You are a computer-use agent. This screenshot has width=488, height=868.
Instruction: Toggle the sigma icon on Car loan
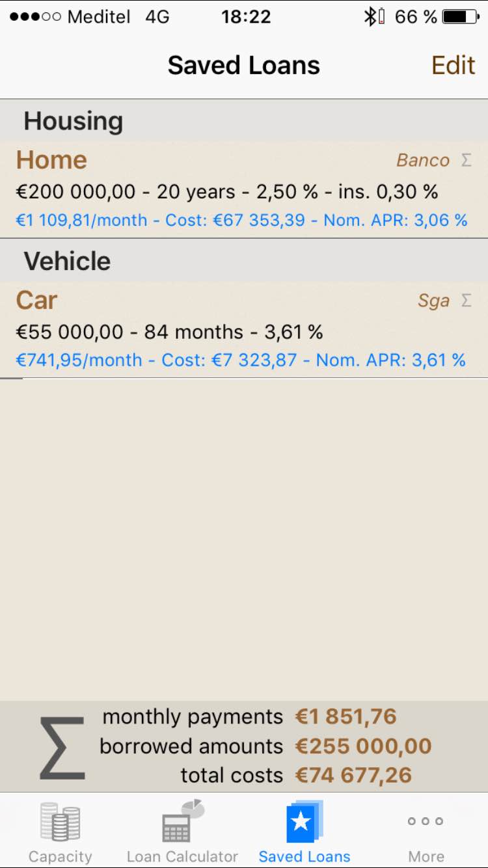click(466, 301)
